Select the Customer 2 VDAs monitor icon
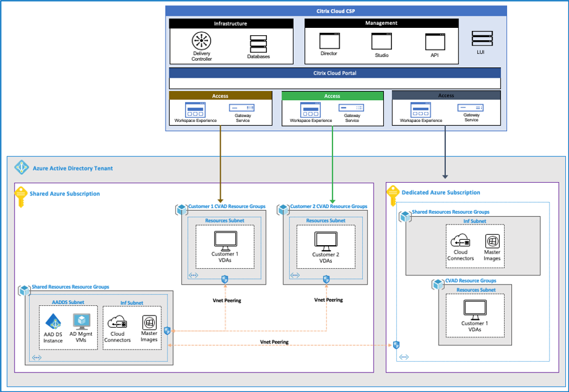The width and height of the screenshot is (569, 392). coord(325,240)
